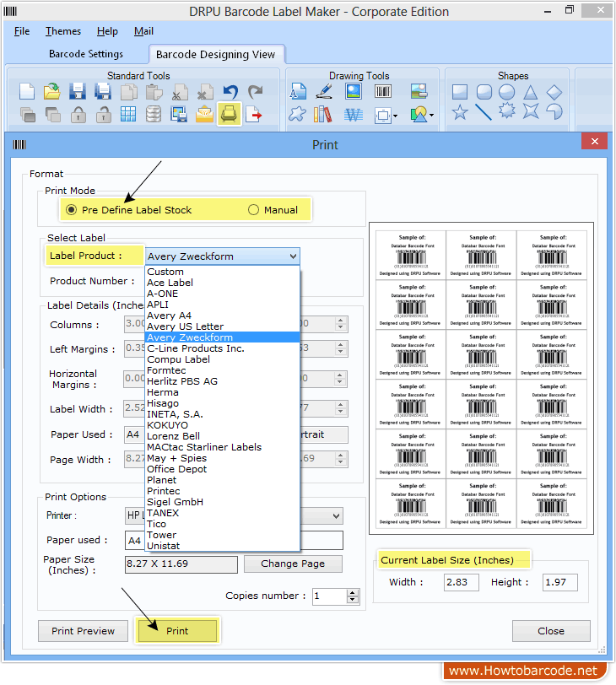
Task: Pick Lorenz Bell from the list
Action: pos(223,436)
